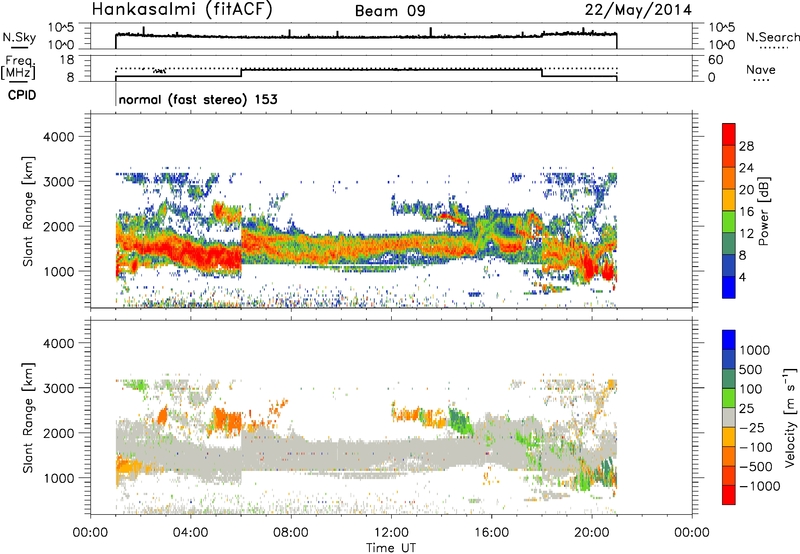Click the velocity colorbar units label
800x554 pixels.
point(790,417)
